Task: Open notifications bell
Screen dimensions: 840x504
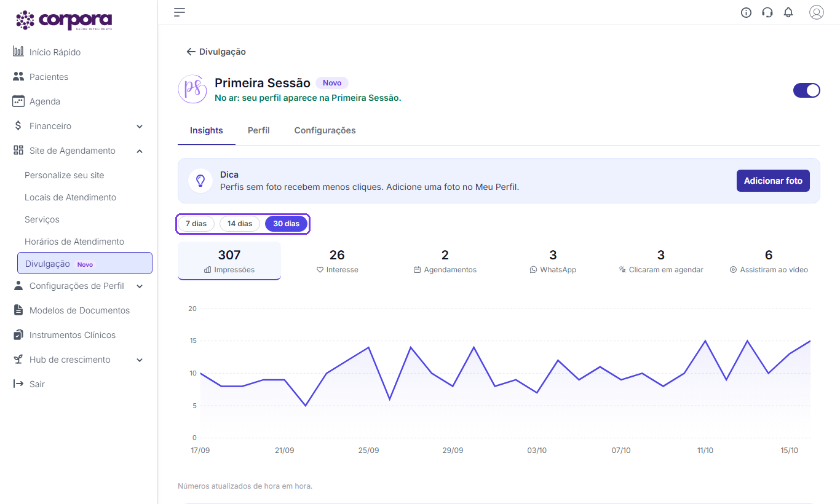Action: 788,12
